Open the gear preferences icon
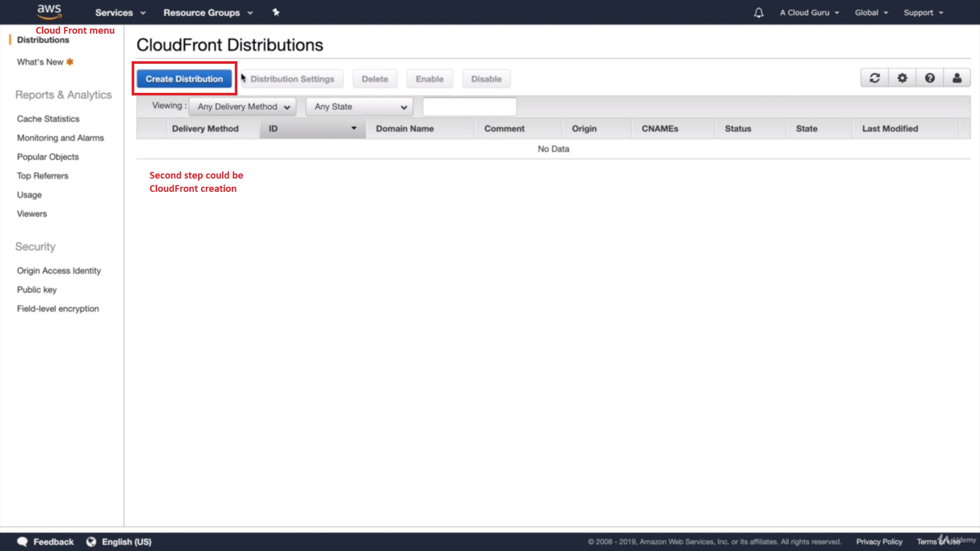 [x=902, y=78]
